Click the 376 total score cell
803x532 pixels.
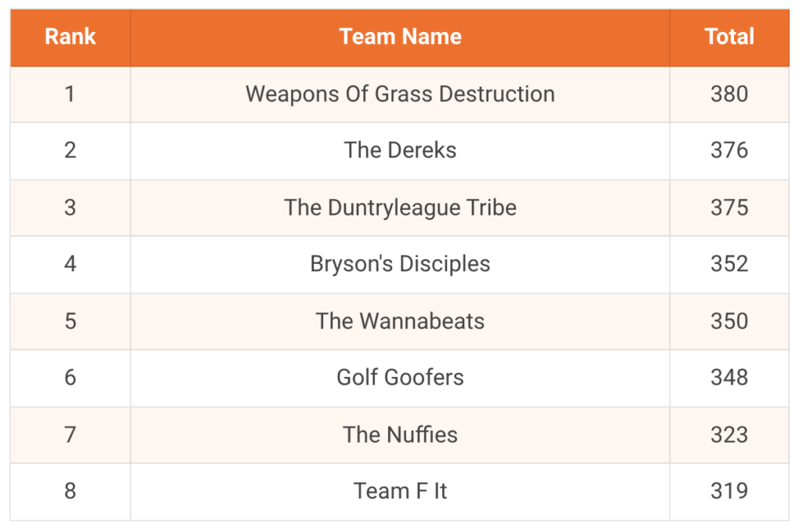[x=729, y=150]
